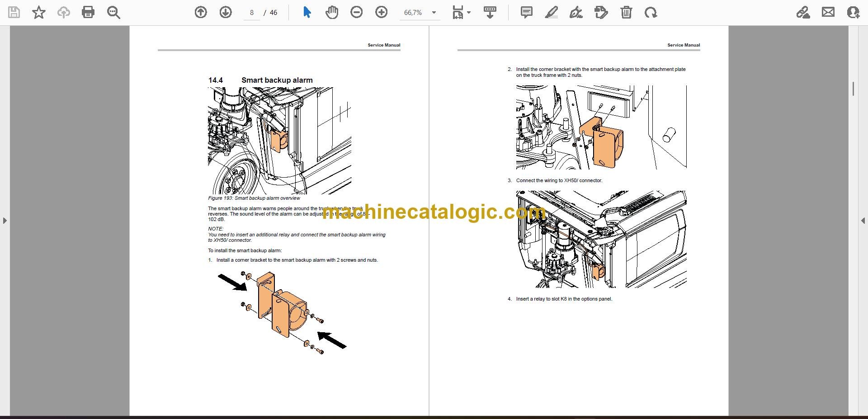Viewport: 868px width, 419px height.
Task: Click step 3 Connect the wiring text
Action: pyautogui.click(x=559, y=180)
